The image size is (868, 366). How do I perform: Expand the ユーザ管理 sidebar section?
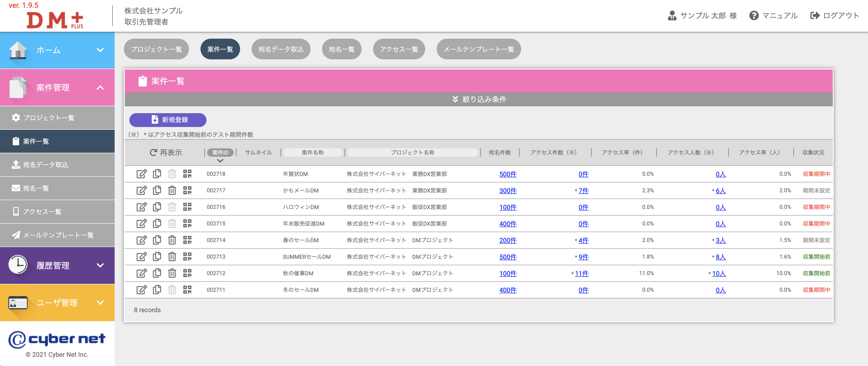tap(57, 302)
